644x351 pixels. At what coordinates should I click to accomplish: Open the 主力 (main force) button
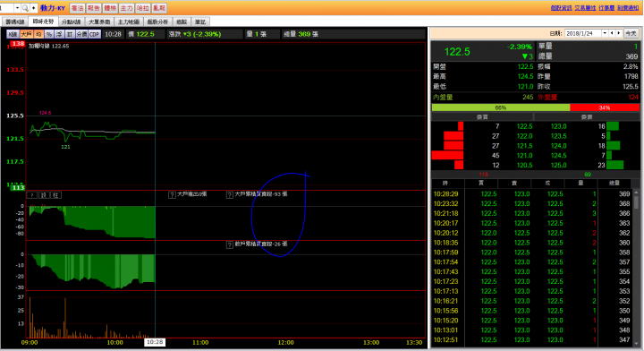click(126, 8)
